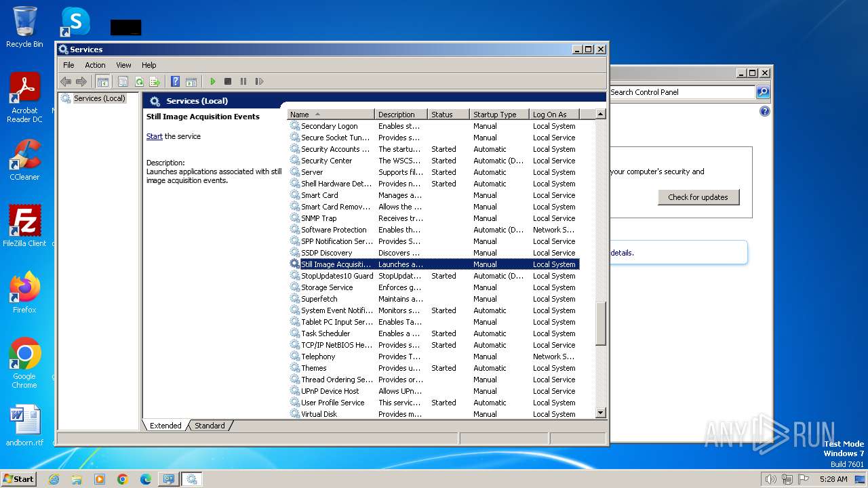Select the Smart Card service row

[x=434, y=195]
